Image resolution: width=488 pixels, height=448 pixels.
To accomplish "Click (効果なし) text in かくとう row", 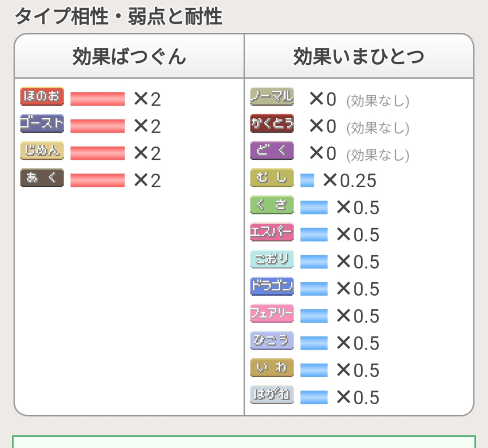I will pyautogui.click(x=378, y=128).
